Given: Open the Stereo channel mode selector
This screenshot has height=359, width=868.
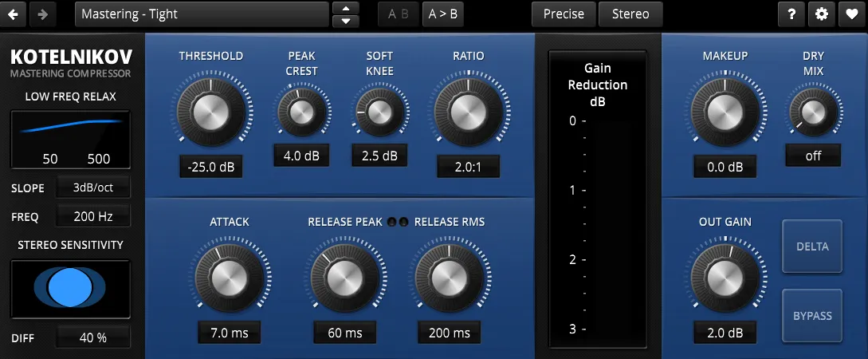Looking at the screenshot, I should 630,14.
